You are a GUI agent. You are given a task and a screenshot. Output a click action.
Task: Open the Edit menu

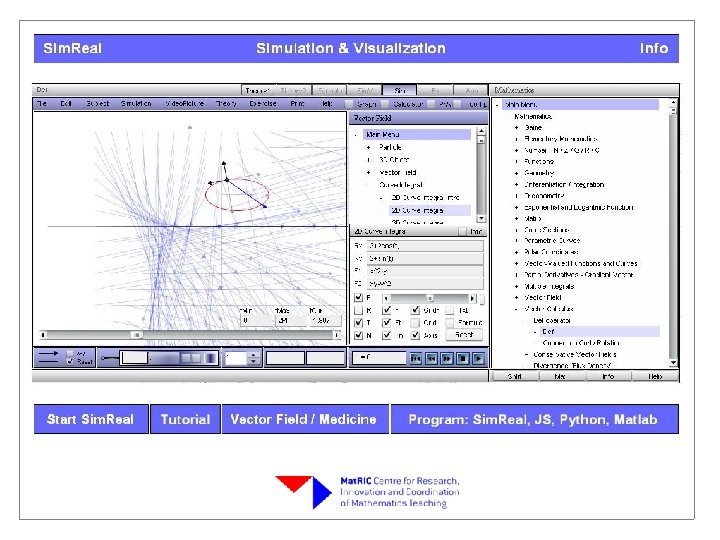[x=66, y=104]
